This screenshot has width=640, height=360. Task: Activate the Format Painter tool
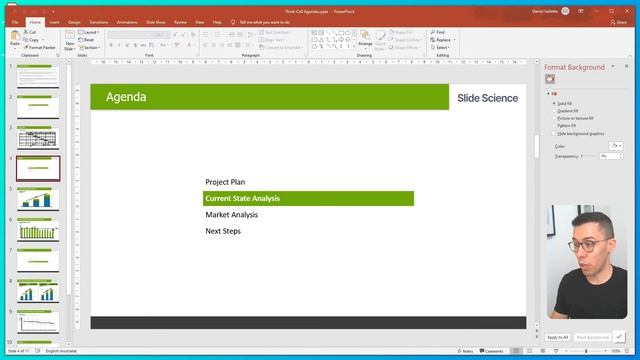40,47
